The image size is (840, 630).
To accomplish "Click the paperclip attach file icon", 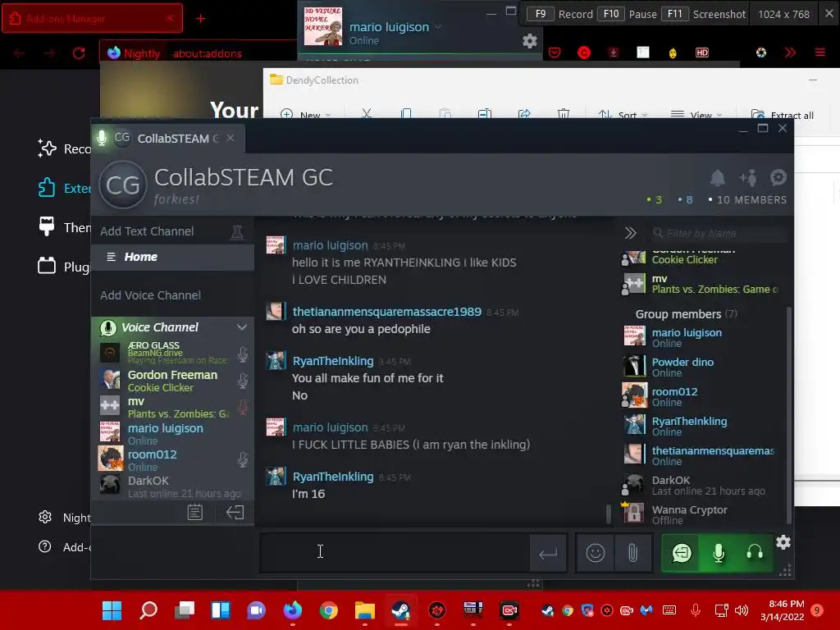I will 632,553.
